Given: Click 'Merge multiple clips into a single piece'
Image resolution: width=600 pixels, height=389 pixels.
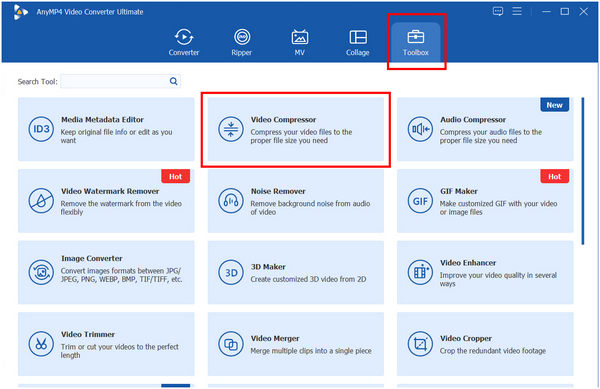Looking at the screenshot, I should (x=311, y=351).
